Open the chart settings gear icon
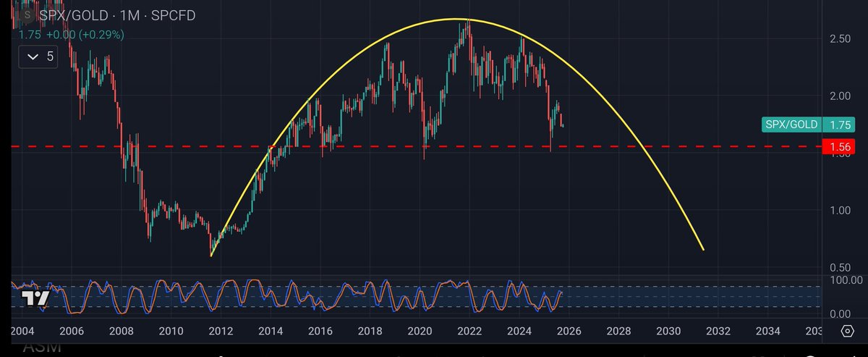 tap(847, 331)
